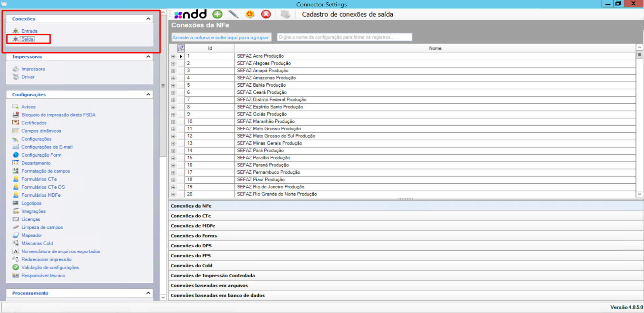Collapse the Configurações panel
The width and height of the screenshot is (644, 313).
(x=148, y=94)
